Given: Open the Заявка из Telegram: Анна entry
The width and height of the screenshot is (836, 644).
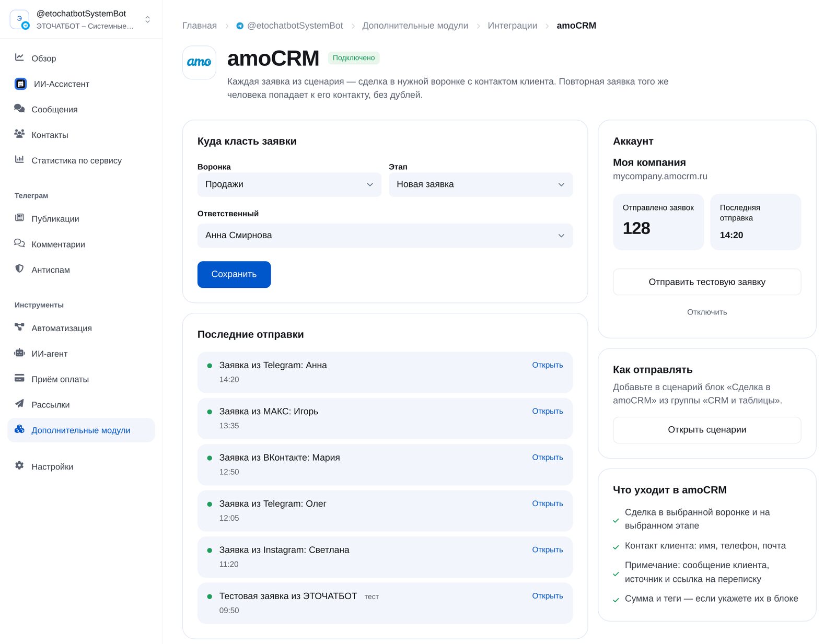Looking at the screenshot, I should [548, 365].
